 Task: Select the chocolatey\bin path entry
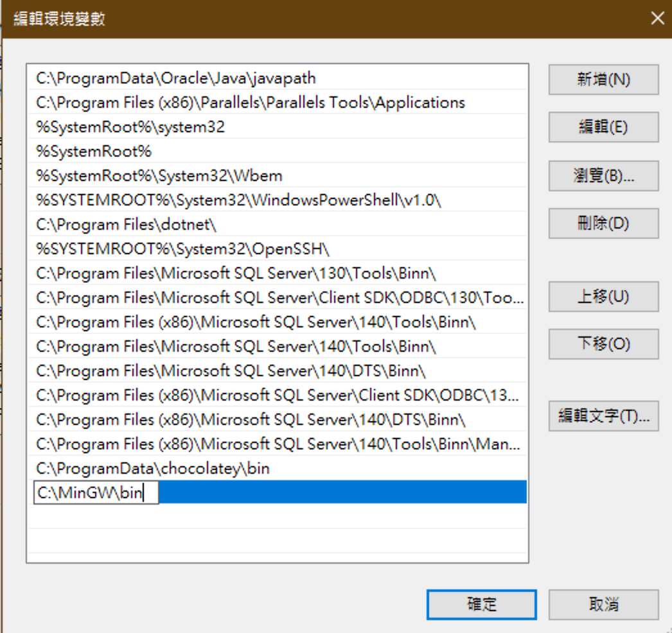click(x=152, y=469)
